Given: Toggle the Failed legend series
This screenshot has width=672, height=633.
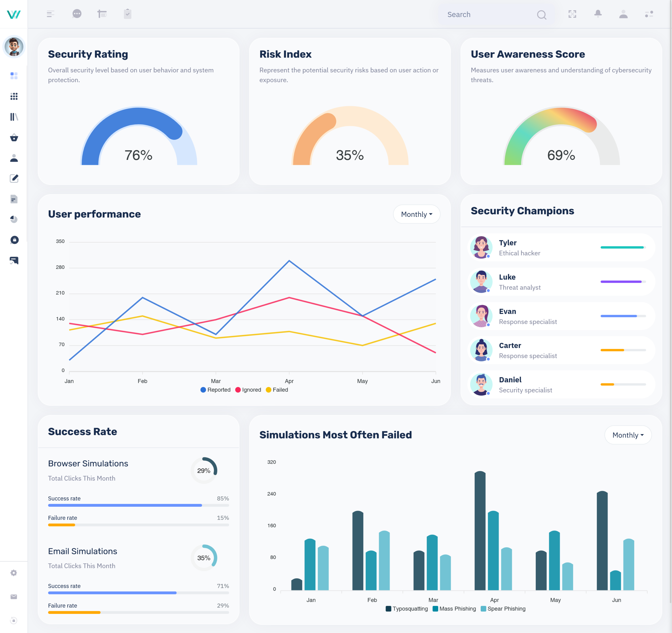Looking at the screenshot, I should [x=277, y=390].
